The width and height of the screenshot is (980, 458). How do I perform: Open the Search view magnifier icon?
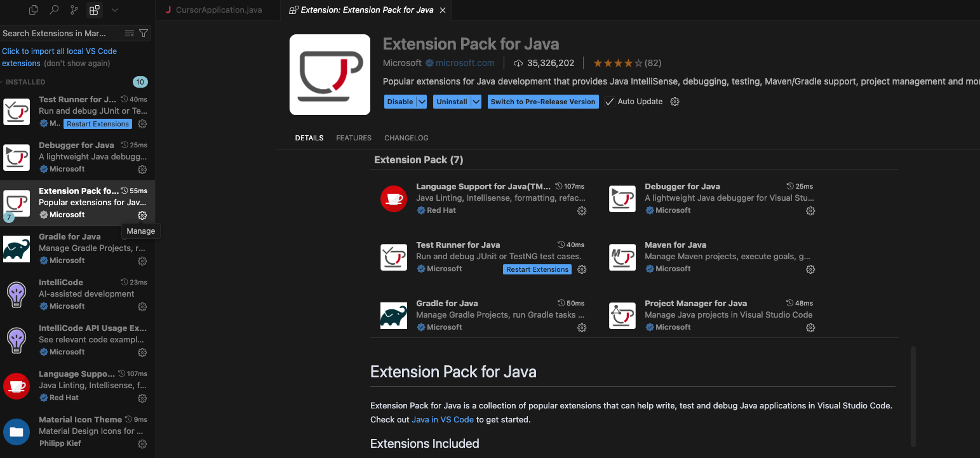(x=54, y=10)
